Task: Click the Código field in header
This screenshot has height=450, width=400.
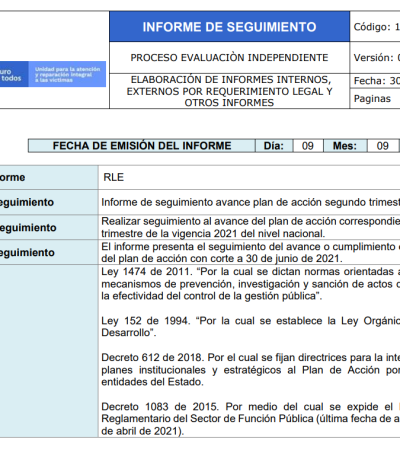Action: (x=375, y=27)
